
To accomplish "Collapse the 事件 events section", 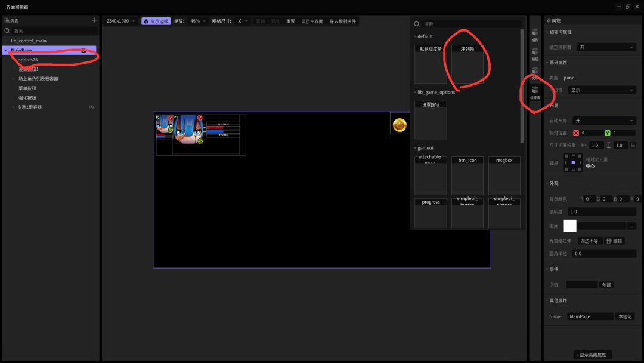I will pyautogui.click(x=547, y=269).
